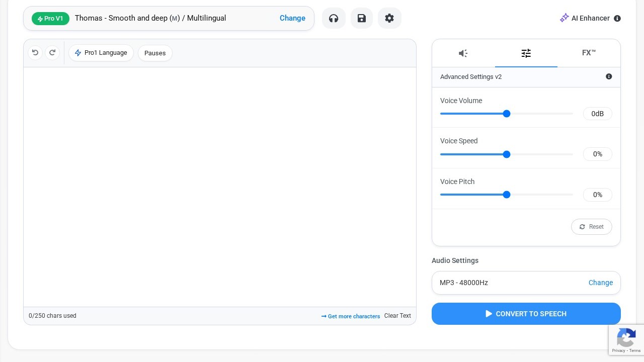Click the Get more characters link
644x362 pixels.
[x=351, y=316]
